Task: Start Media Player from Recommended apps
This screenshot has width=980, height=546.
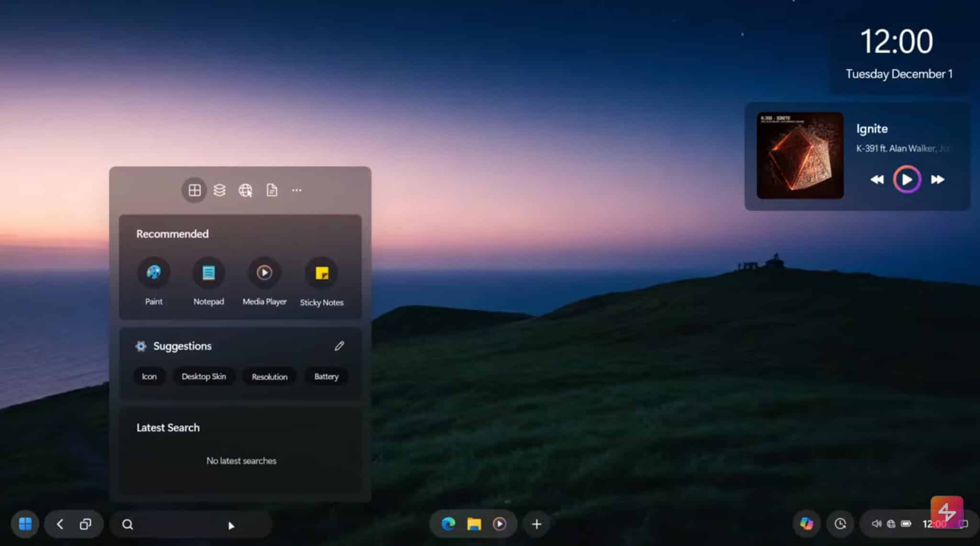Action: click(264, 272)
